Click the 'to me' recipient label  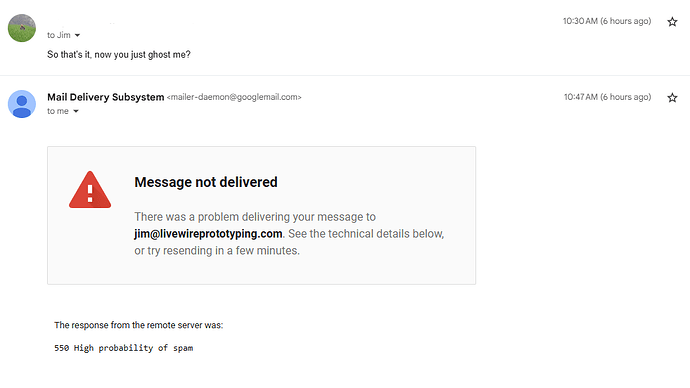click(x=58, y=111)
